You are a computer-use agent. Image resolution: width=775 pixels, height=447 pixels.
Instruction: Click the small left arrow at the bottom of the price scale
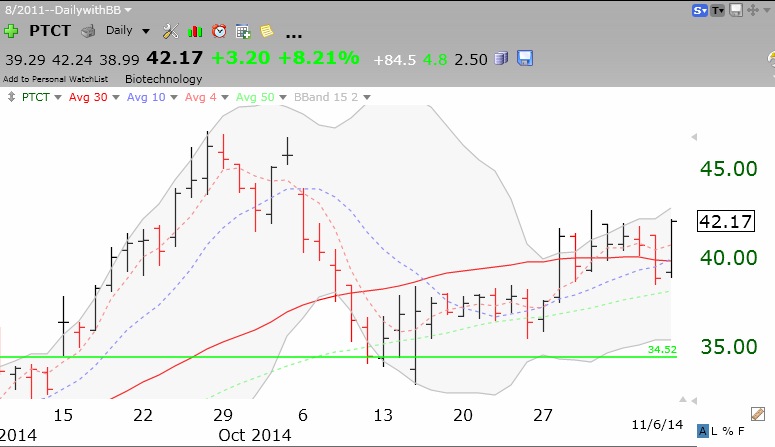[x=693, y=401]
